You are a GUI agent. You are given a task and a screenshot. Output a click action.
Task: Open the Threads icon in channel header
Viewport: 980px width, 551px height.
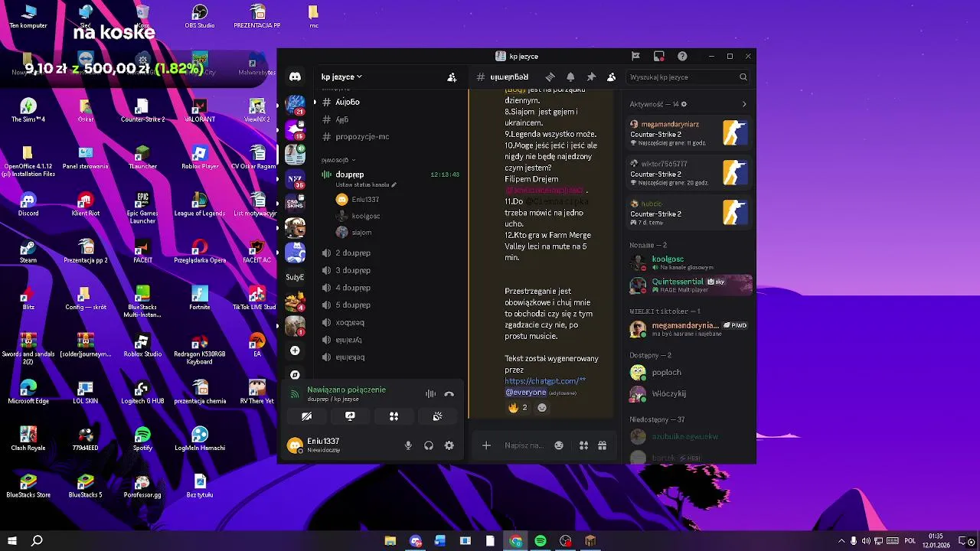click(550, 77)
